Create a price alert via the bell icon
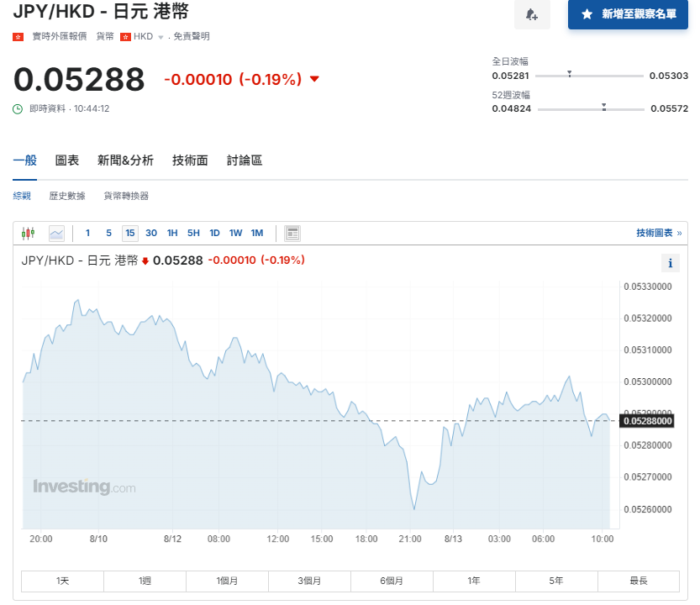Viewport: 700px width, 605px height. coord(532,16)
